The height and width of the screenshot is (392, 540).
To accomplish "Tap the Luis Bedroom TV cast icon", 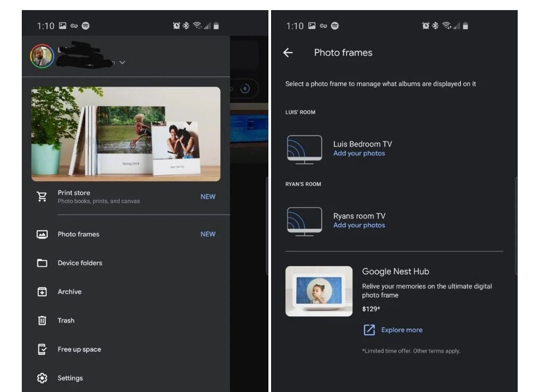I will 304,149.
